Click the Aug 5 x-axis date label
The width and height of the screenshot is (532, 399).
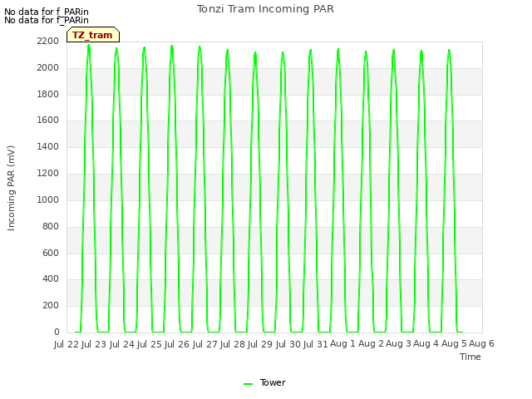pos(454,344)
